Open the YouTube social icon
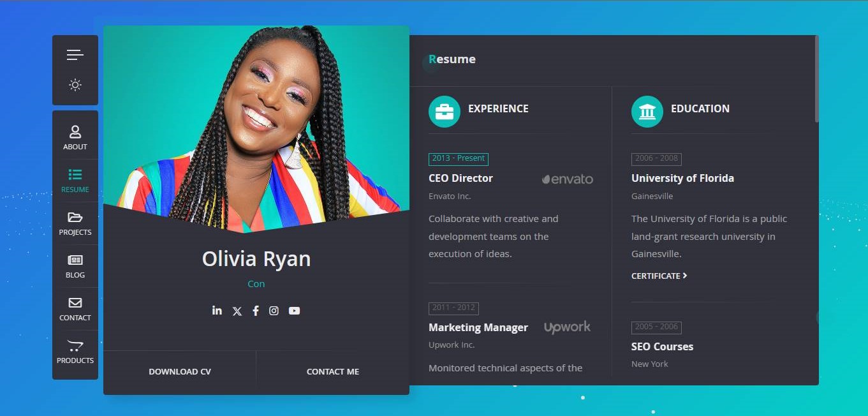868x416 pixels. 294,311
